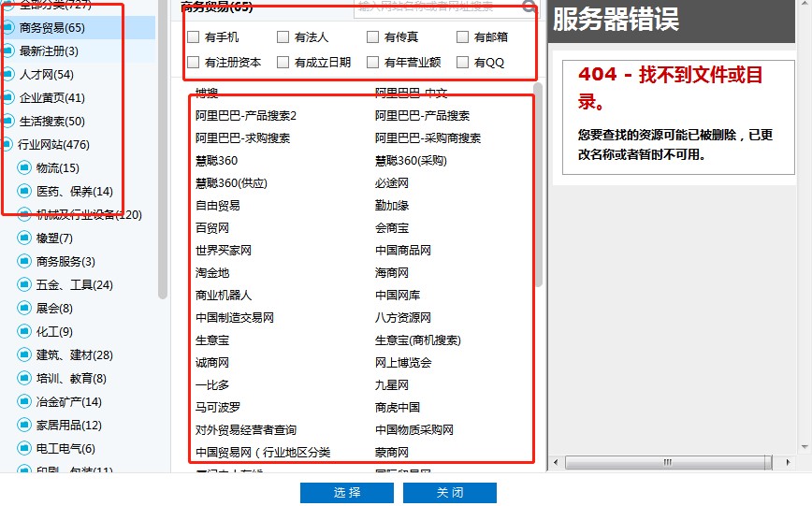Click the 商虎中国 site entry

point(398,407)
